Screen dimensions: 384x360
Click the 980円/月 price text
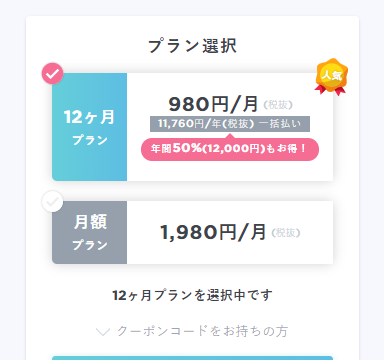coord(213,104)
